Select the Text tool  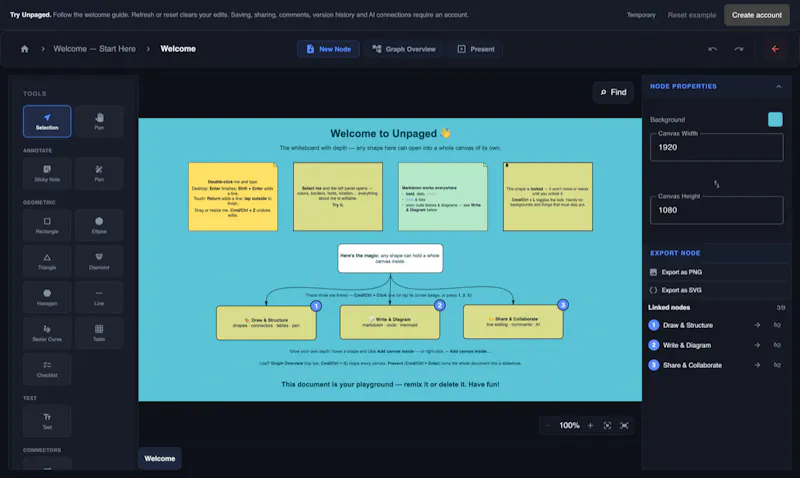(x=47, y=421)
